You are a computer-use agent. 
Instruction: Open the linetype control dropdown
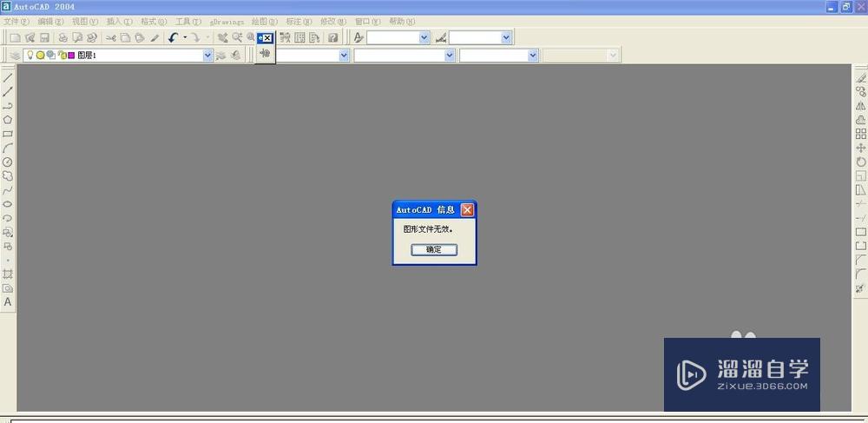pyautogui.click(x=449, y=56)
